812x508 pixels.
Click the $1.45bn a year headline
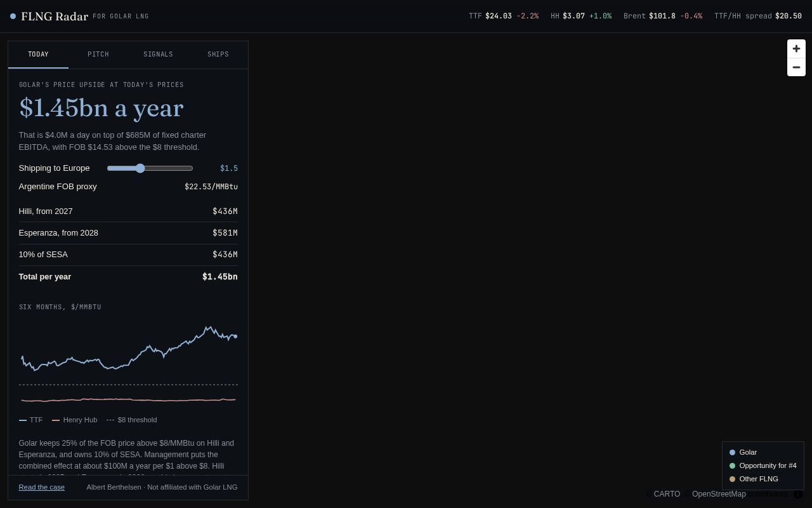click(101, 108)
